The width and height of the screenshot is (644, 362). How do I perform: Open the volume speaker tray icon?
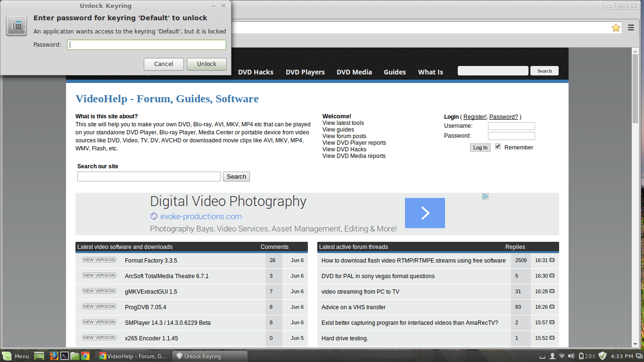point(571,356)
